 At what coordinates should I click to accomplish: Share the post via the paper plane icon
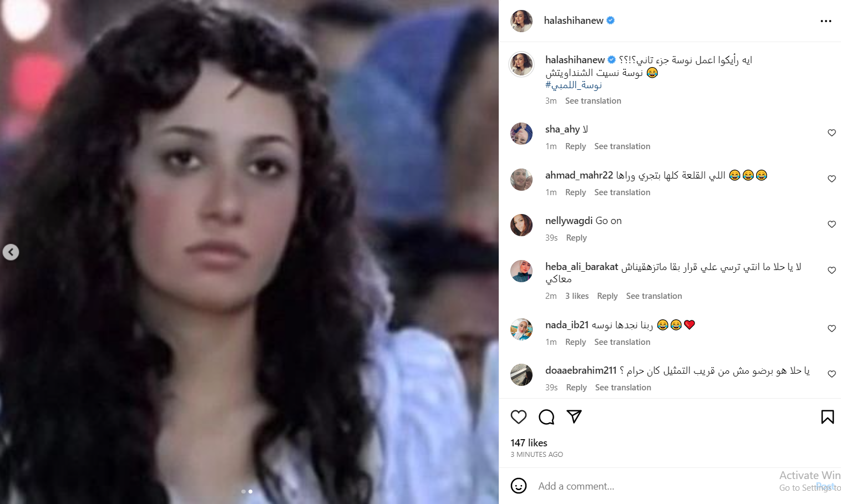coord(574,416)
